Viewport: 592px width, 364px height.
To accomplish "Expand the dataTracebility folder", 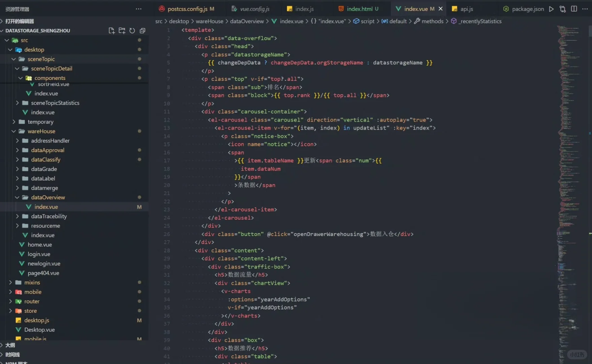I will click(17, 216).
